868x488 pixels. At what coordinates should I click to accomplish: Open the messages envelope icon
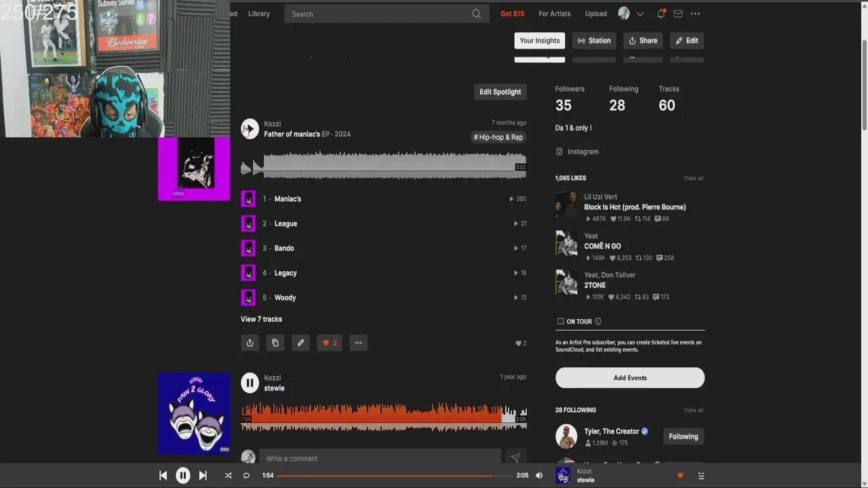click(678, 14)
